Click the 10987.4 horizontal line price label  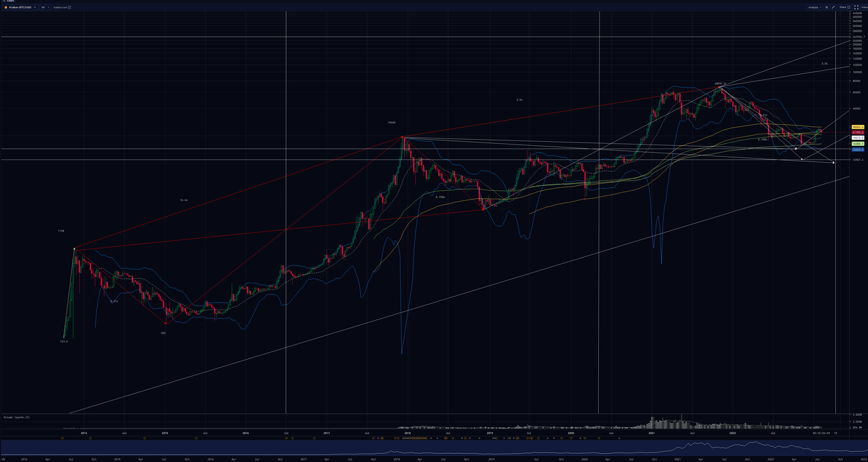click(x=858, y=160)
